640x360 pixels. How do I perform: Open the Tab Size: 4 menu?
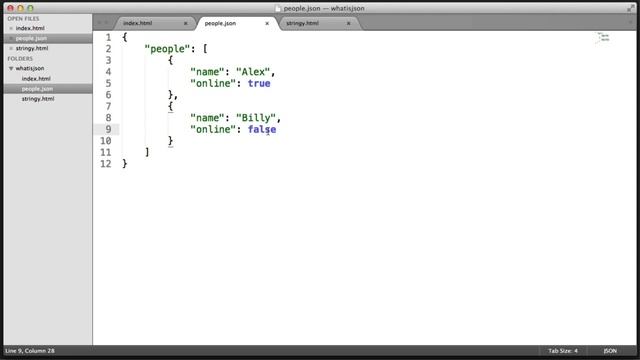click(x=563, y=351)
